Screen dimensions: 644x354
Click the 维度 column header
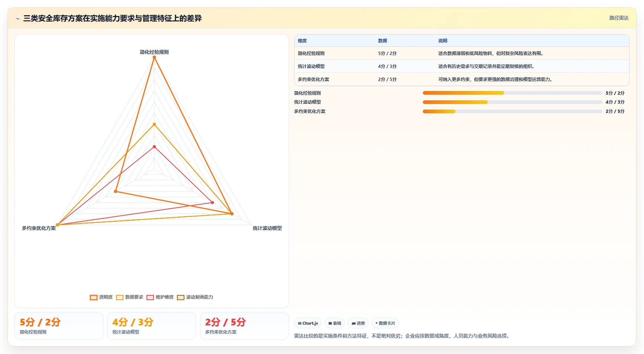(x=302, y=41)
